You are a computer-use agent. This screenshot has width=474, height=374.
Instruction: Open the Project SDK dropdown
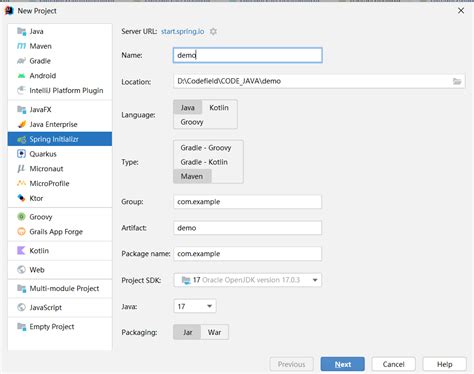point(247,280)
